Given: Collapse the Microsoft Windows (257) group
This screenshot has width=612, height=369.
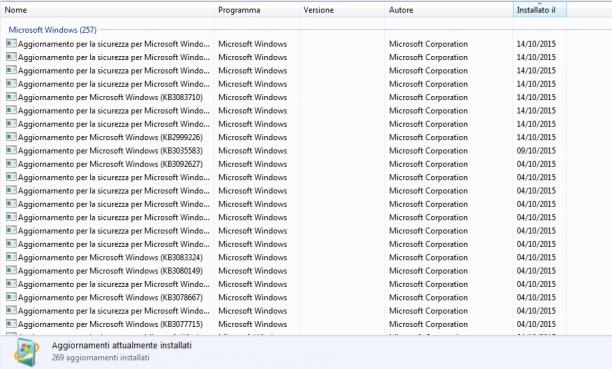Looking at the screenshot, I should click(52, 30).
